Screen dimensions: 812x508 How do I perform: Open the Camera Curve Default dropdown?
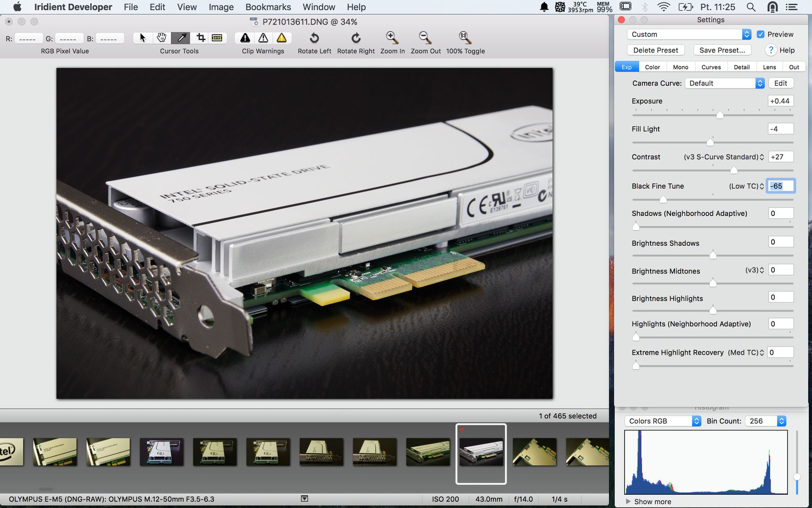724,83
